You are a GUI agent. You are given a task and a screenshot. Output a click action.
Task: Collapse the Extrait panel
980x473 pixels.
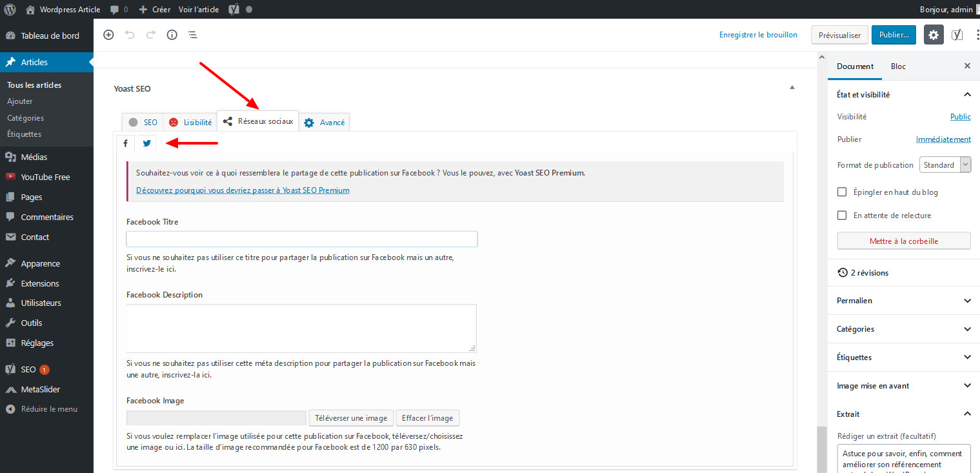pos(904,414)
